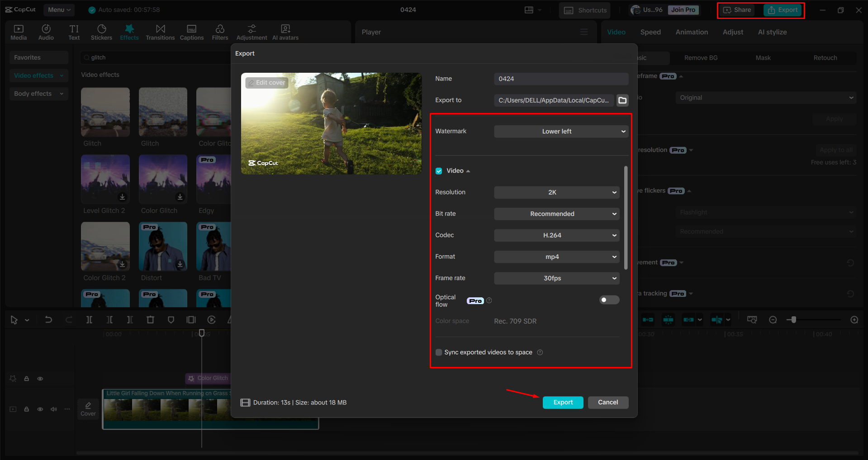
Task: Hide the effects track with eye icon
Action: pos(40,379)
